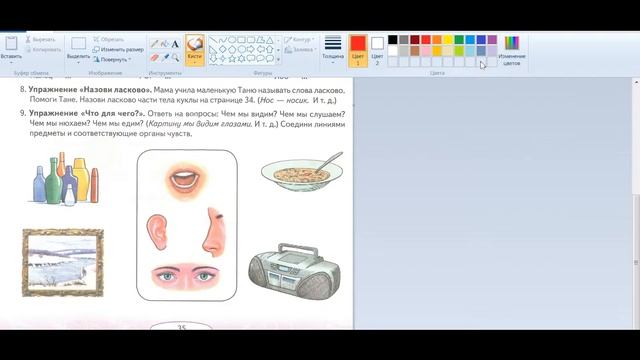Select the Triangle shape
This screenshot has height=360, width=640.
coord(269,40)
